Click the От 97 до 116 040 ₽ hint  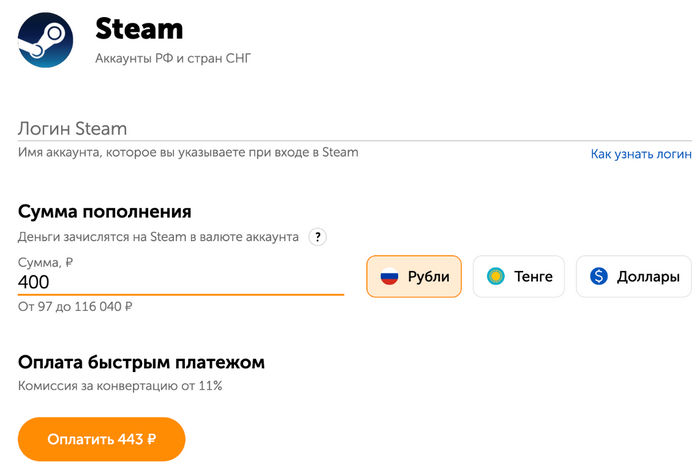point(76,306)
